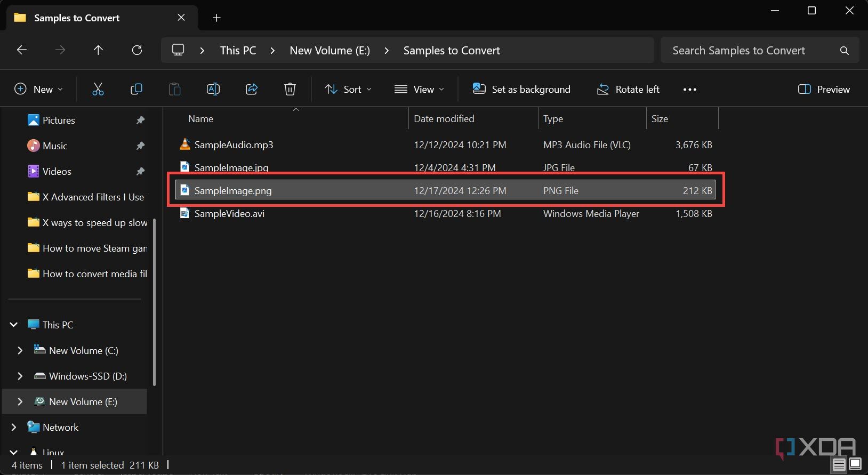Go up one folder level
Viewport: 868px width, 475px height.
pyautogui.click(x=98, y=50)
